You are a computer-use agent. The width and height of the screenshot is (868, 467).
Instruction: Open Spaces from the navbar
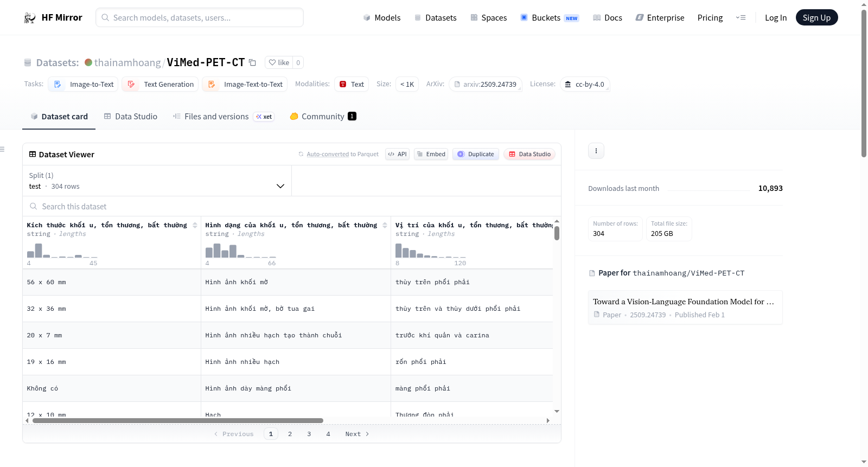(x=488, y=18)
